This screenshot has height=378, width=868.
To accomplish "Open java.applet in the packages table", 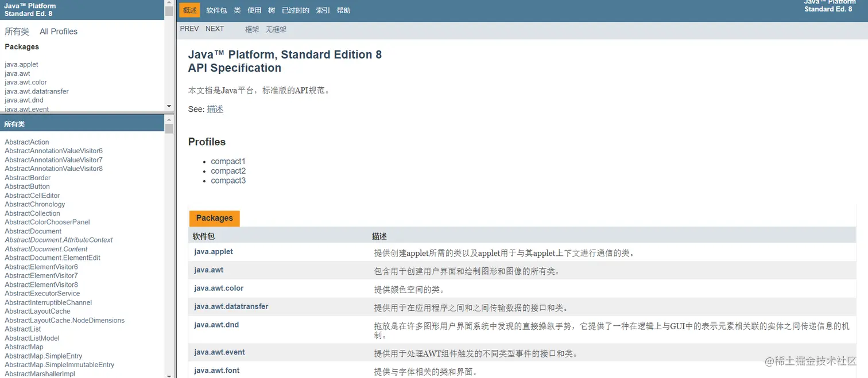I will tap(214, 252).
